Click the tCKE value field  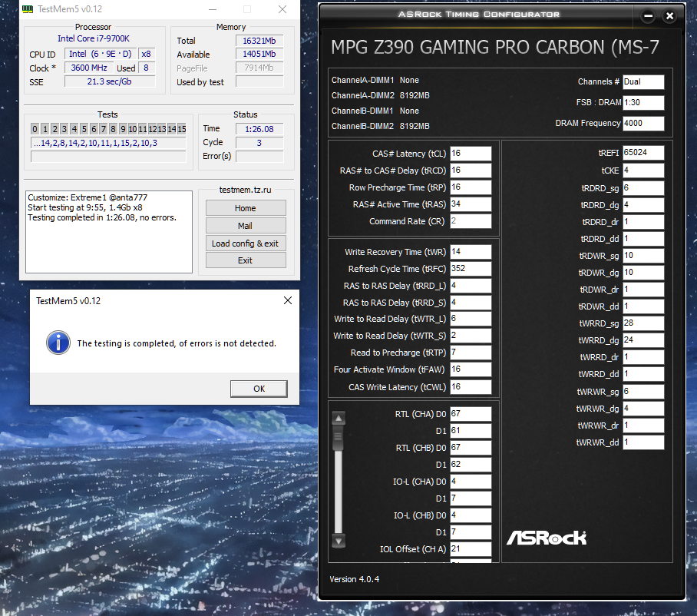click(643, 171)
